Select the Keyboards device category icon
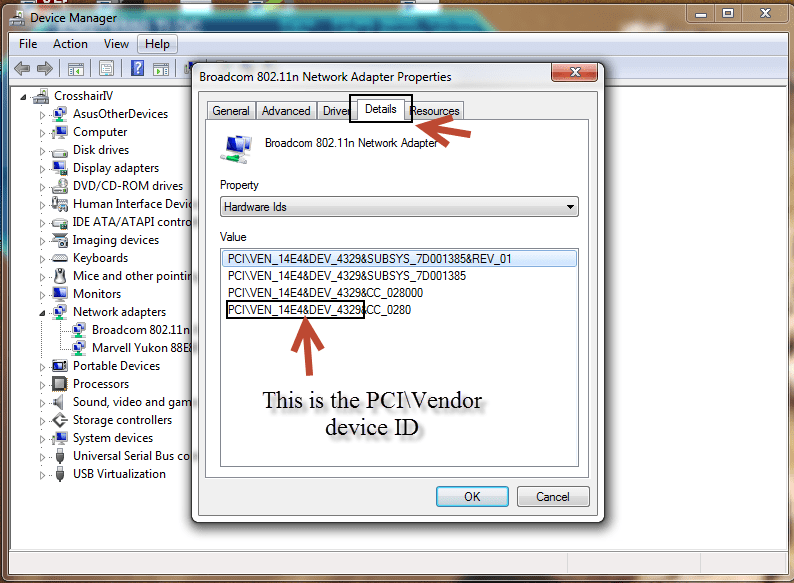794x583 pixels. click(60, 258)
